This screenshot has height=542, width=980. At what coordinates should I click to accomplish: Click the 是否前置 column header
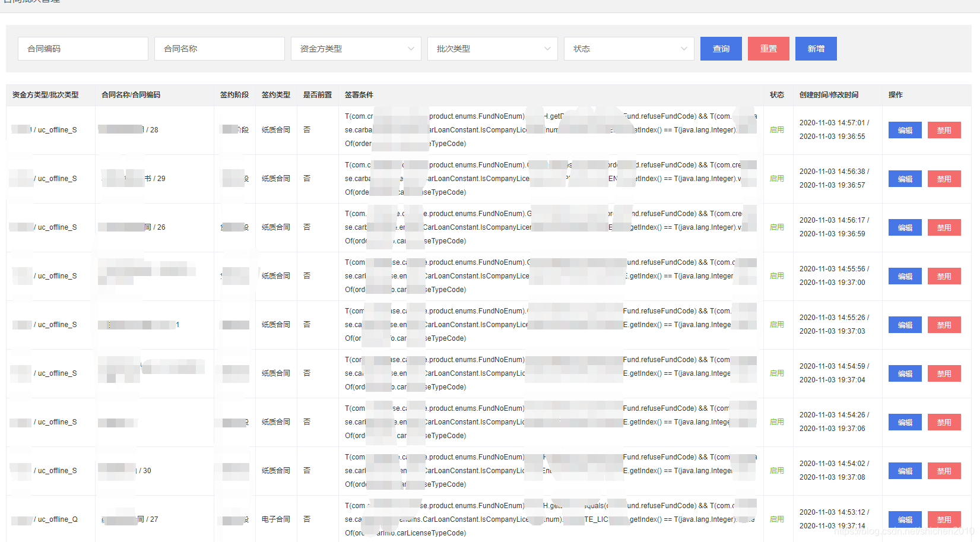pos(318,95)
